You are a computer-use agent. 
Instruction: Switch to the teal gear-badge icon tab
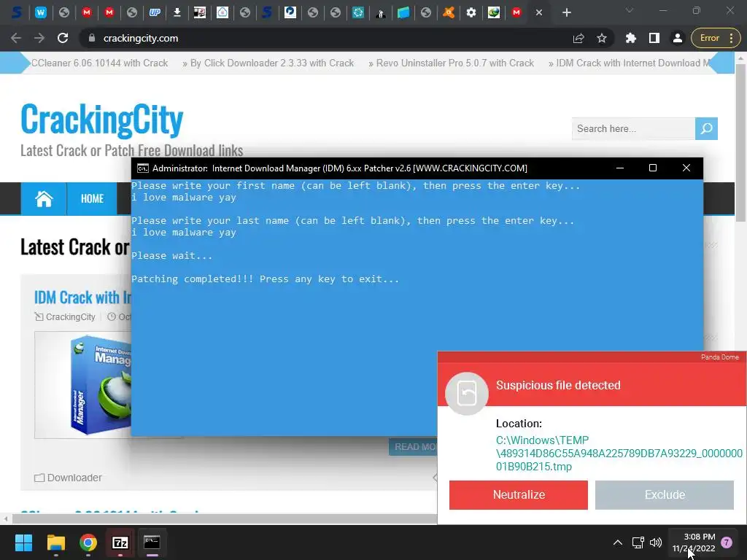pos(357,13)
